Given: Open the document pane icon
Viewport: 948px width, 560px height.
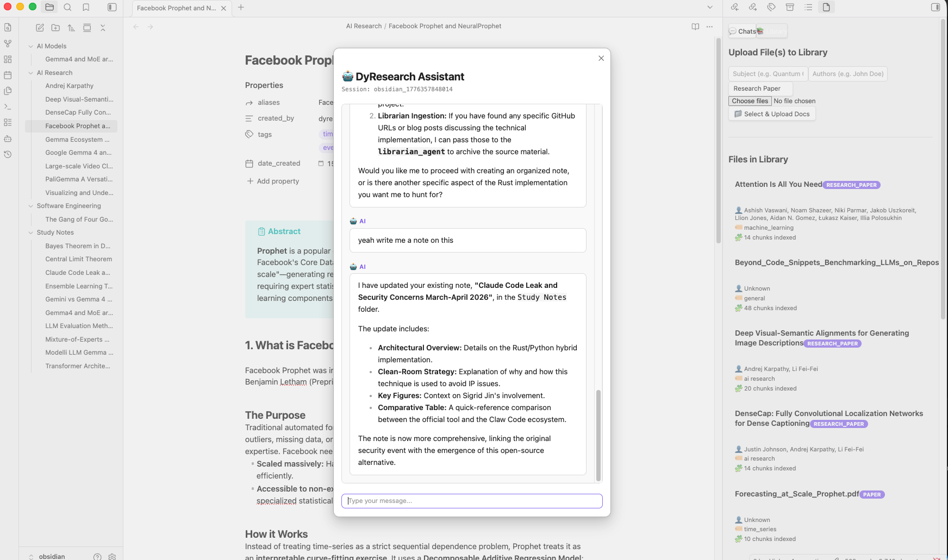Looking at the screenshot, I should point(826,7).
